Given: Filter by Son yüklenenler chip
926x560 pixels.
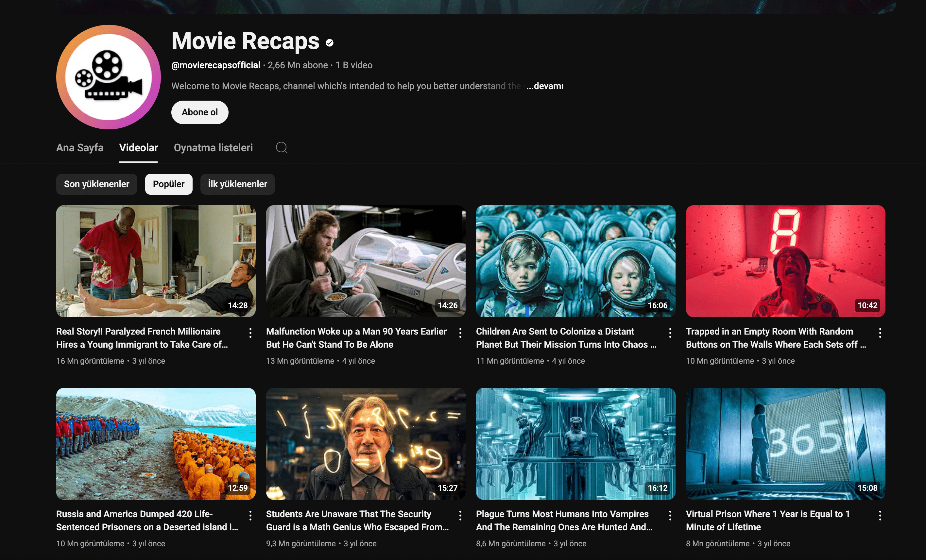Looking at the screenshot, I should 96,184.
